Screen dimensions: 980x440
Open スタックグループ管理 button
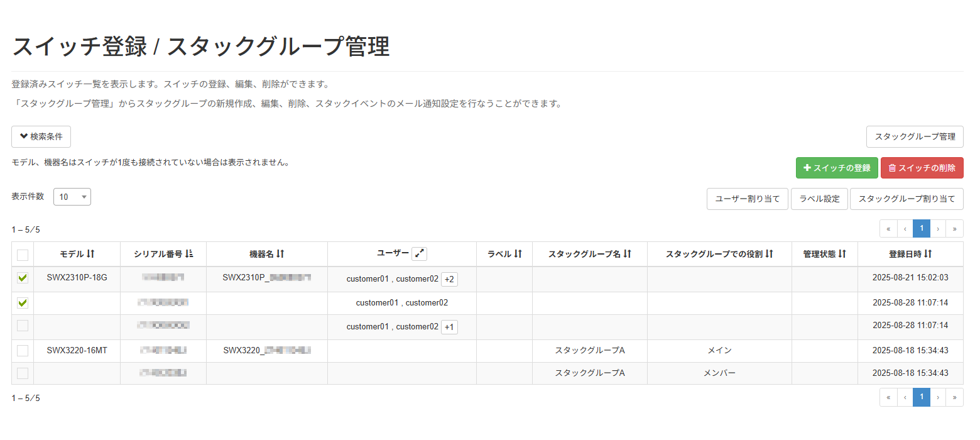pyautogui.click(x=914, y=136)
